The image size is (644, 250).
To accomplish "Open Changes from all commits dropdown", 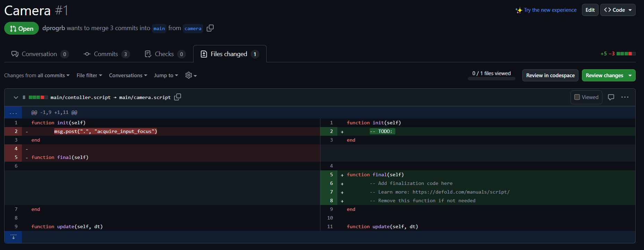I will 37,75.
